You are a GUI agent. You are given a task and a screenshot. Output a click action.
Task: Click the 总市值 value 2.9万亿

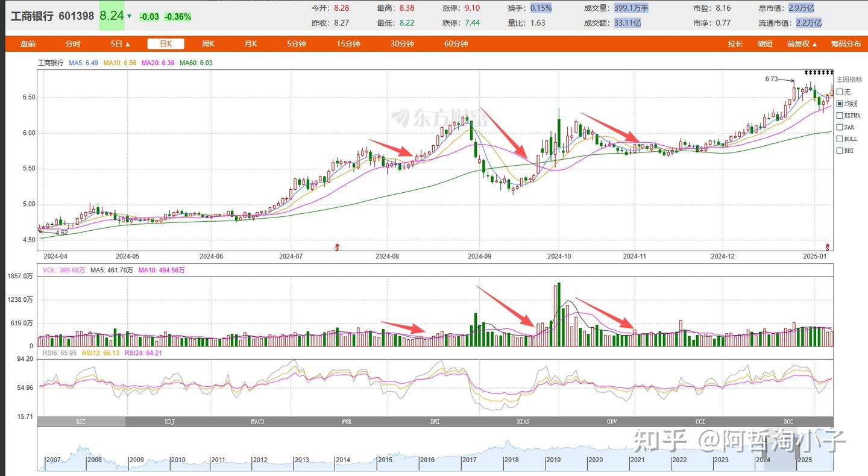(801, 8)
